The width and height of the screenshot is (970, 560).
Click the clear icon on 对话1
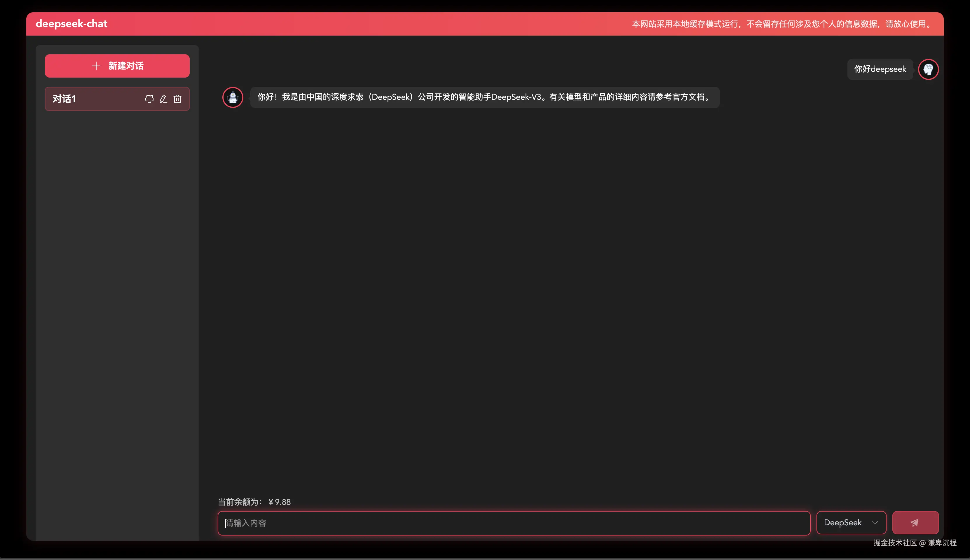click(x=149, y=99)
